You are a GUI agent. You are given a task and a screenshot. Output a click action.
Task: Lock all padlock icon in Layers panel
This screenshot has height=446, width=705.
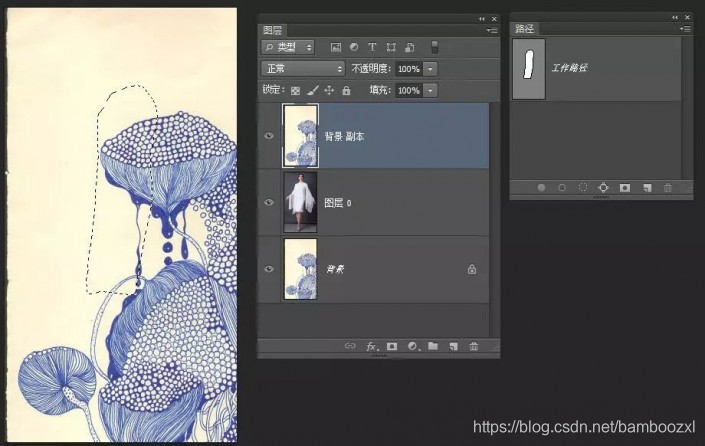pos(346,90)
